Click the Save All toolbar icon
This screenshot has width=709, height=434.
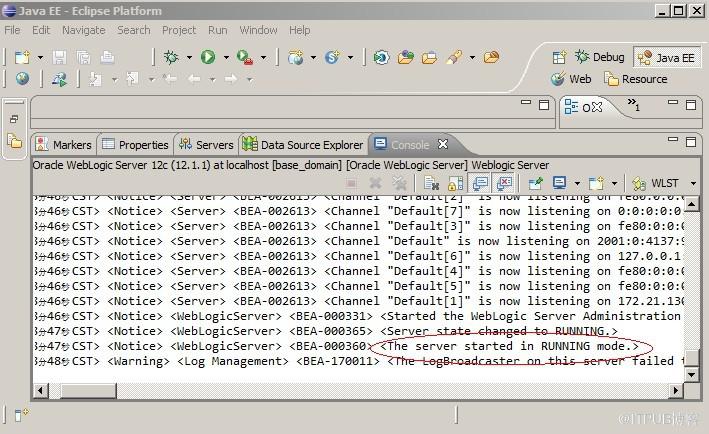(x=83, y=57)
